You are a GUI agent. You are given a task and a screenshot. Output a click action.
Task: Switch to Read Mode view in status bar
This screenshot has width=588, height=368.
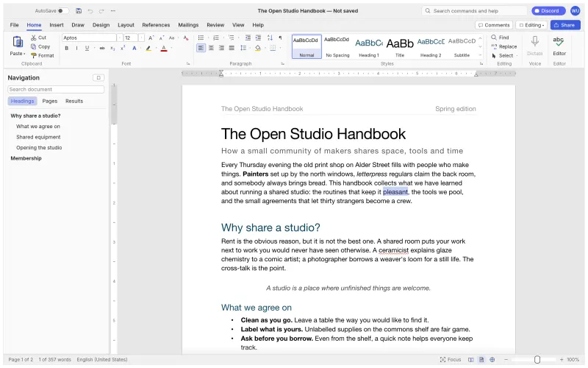tap(470, 360)
